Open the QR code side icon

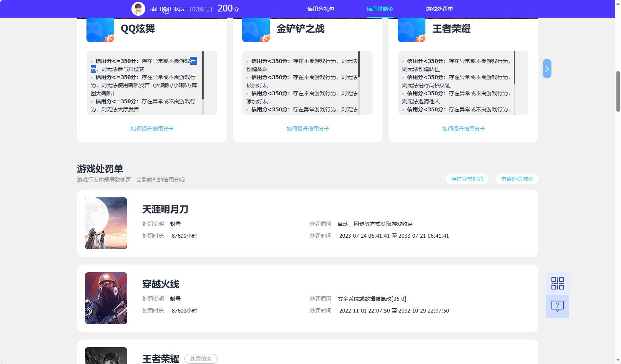pyautogui.click(x=558, y=283)
